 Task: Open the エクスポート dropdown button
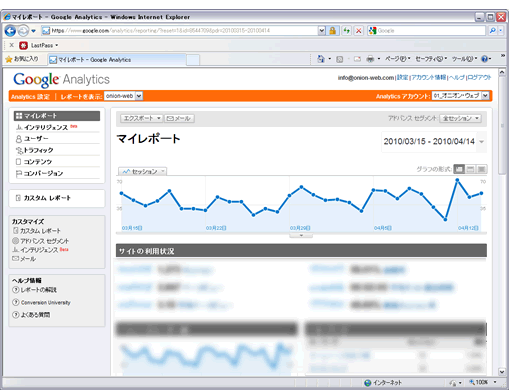141,118
